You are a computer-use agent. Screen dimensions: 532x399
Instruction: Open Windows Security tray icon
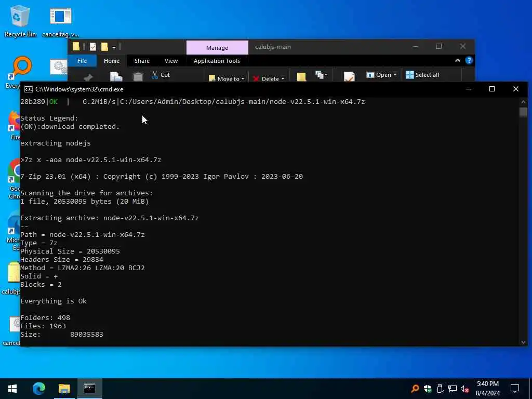(x=428, y=389)
